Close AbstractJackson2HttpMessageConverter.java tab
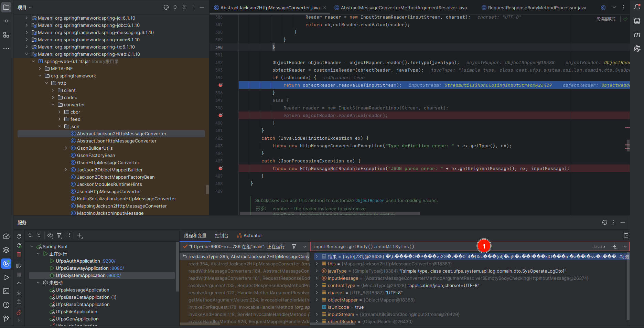This screenshot has width=644, height=328. 325,8
